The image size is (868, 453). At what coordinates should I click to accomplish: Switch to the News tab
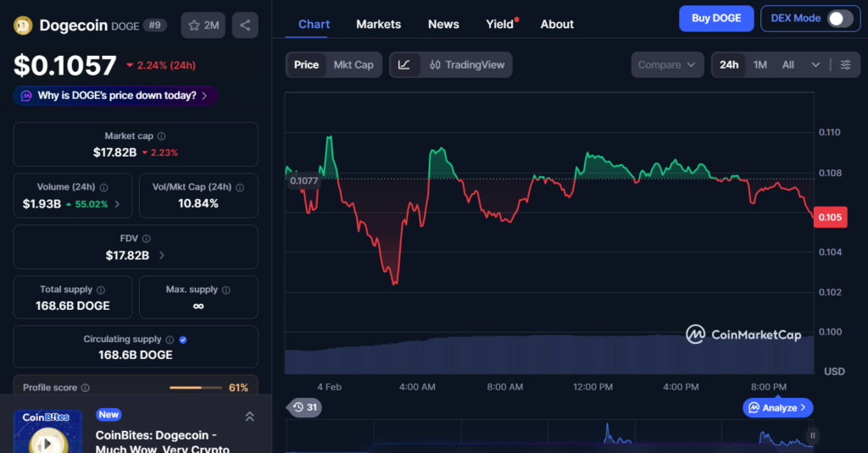pos(443,25)
